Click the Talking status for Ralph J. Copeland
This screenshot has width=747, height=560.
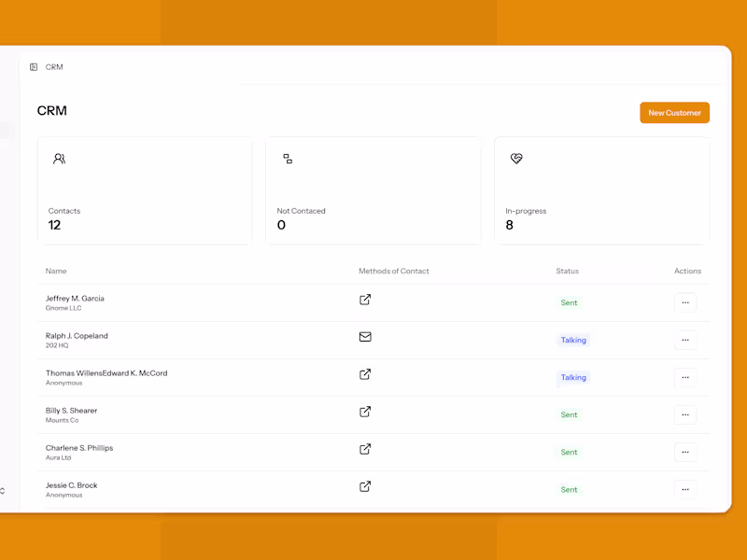pos(573,340)
